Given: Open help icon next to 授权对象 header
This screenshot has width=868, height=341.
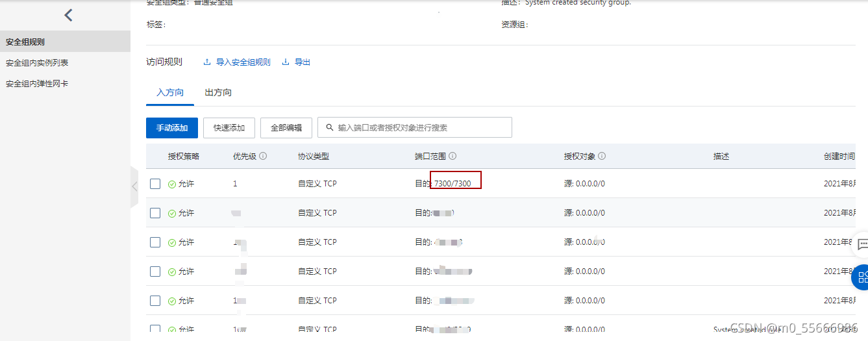Looking at the screenshot, I should click(602, 157).
